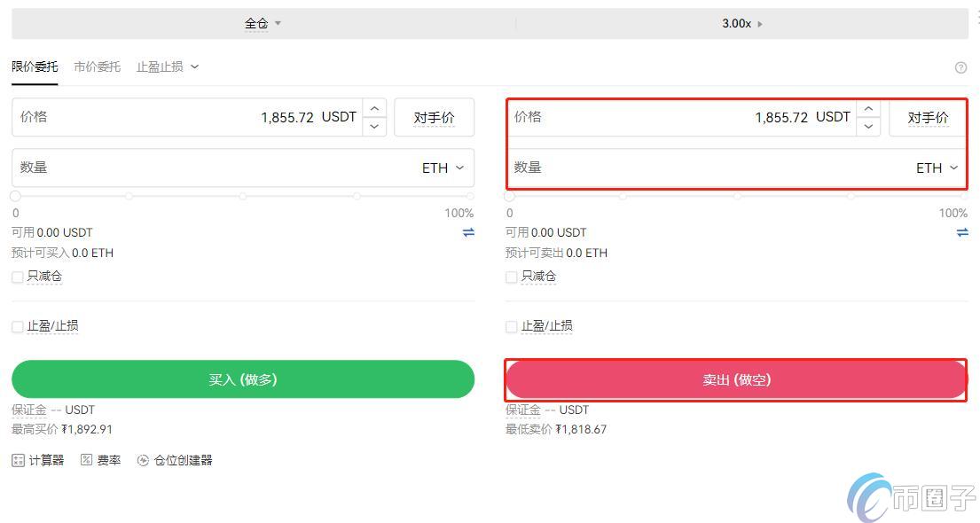Screen dimensions: 980x523
Task: Expand the 止盈止损 order type menu
Action: (165, 66)
